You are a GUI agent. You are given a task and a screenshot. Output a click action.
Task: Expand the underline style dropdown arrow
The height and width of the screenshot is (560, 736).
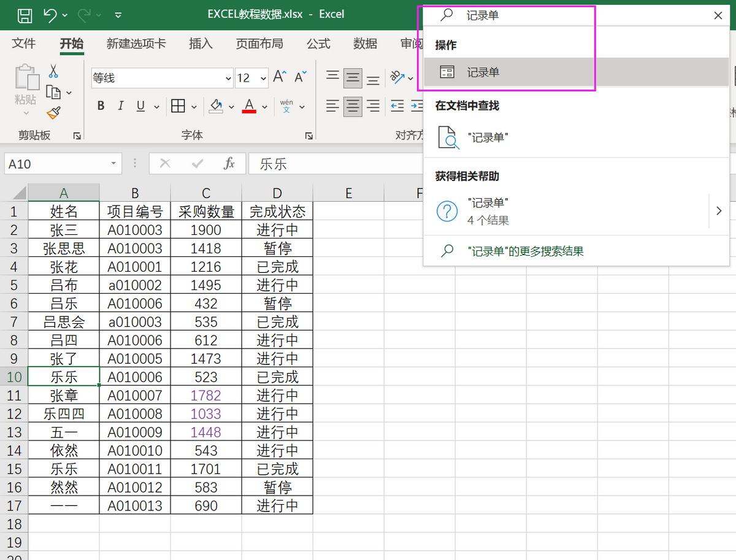point(158,106)
